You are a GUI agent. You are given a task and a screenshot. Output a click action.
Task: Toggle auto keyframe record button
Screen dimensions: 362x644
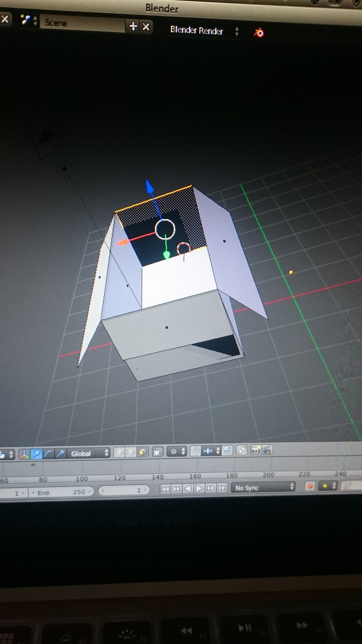coord(310,486)
